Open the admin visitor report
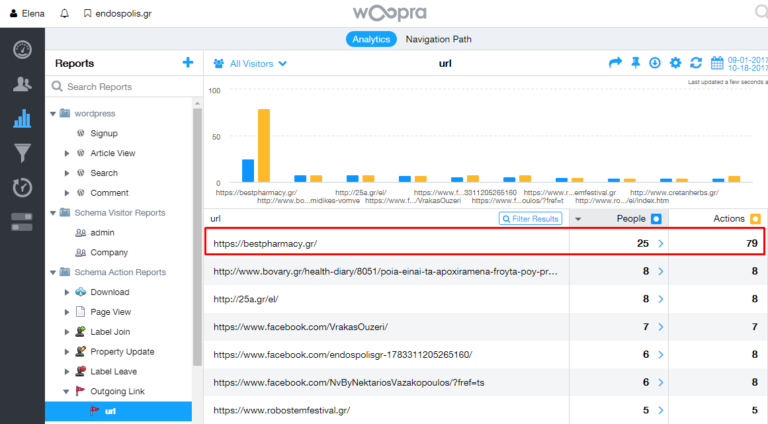 [x=102, y=233]
